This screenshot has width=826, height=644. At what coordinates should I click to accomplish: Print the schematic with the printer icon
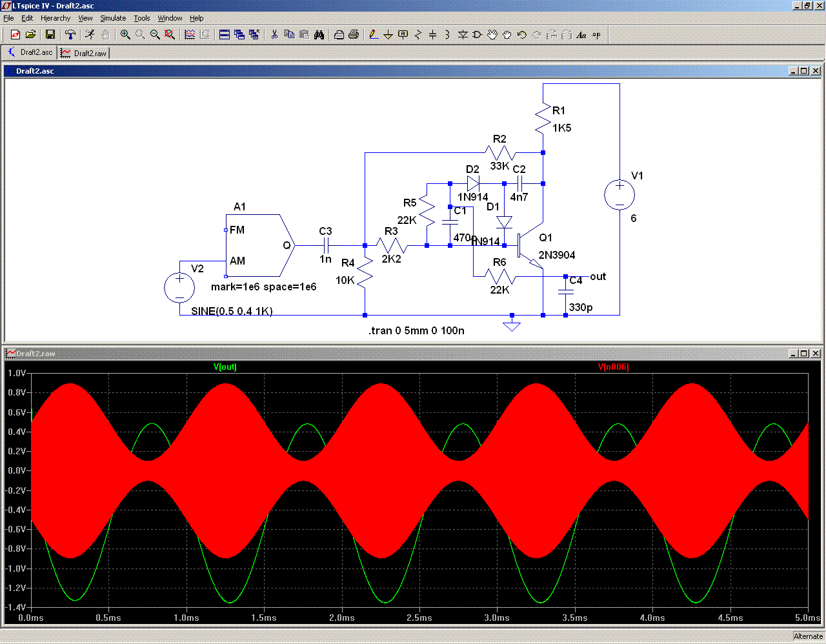tap(354, 35)
